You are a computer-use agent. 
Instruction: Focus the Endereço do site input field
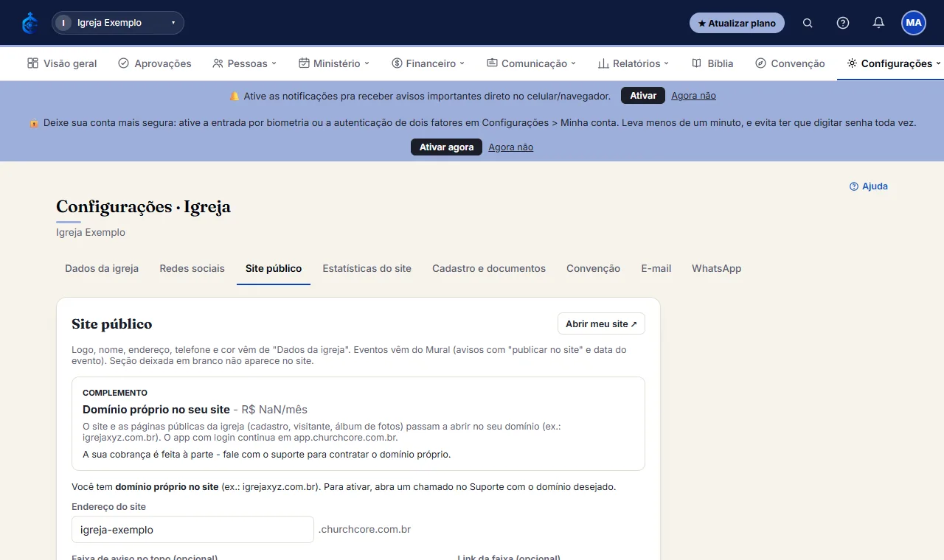point(192,529)
